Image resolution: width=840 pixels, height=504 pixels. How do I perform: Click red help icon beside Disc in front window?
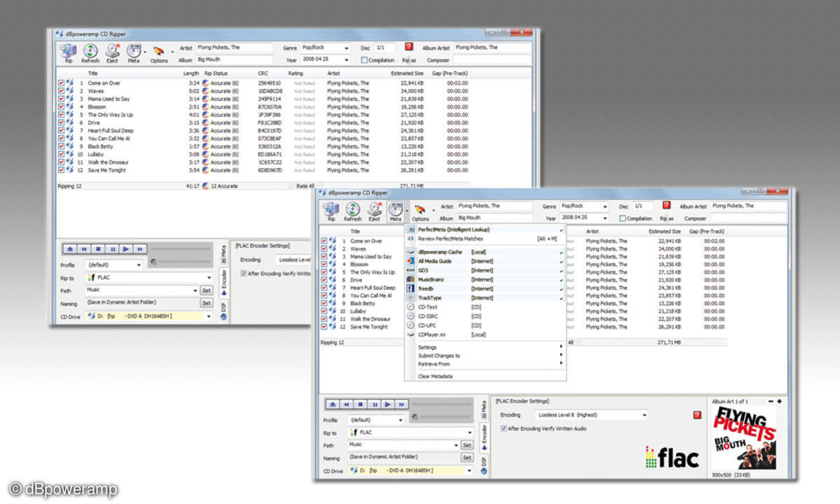(666, 205)
